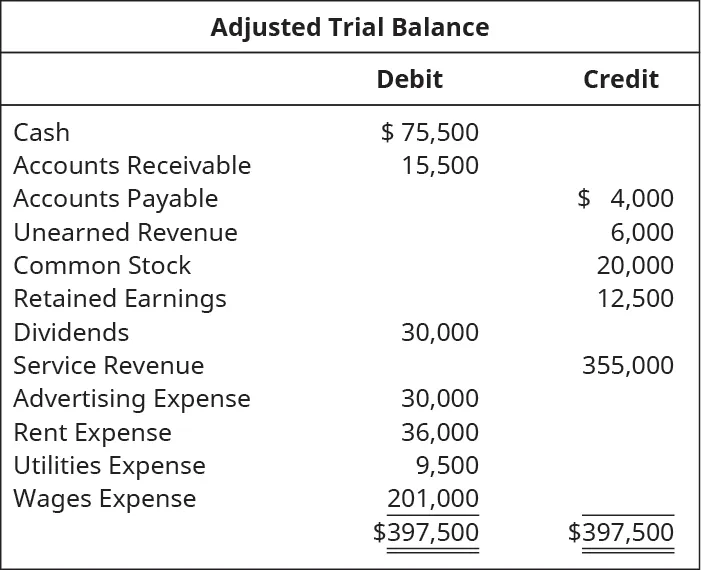The width and height of the screenshot is (701, 570).
Task: Click the Cash account label
Action: pyautogui.click(x=42, y=132)
